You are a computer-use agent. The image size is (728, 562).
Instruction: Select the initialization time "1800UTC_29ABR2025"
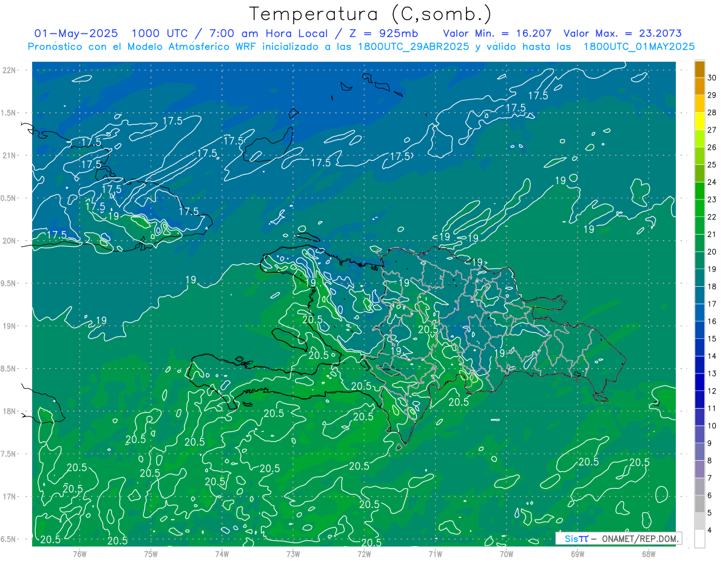click(x=413, y=47)
